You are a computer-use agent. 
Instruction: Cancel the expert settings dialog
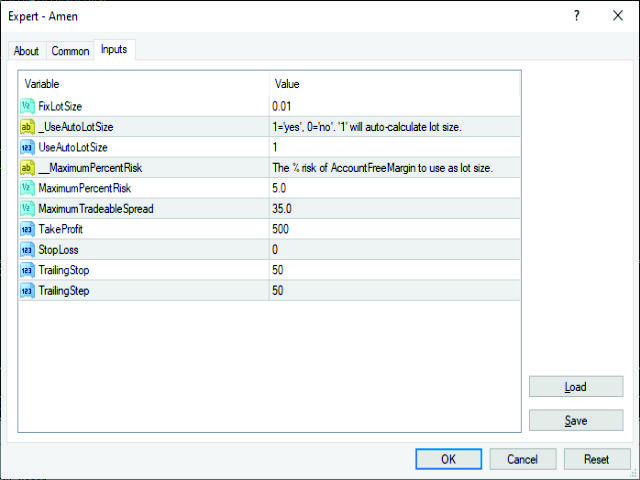pyautogui.click(x=522, y=459)
